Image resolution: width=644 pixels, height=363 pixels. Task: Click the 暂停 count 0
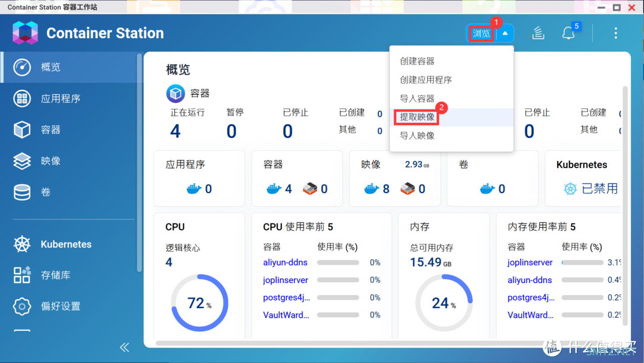point(231,131)
